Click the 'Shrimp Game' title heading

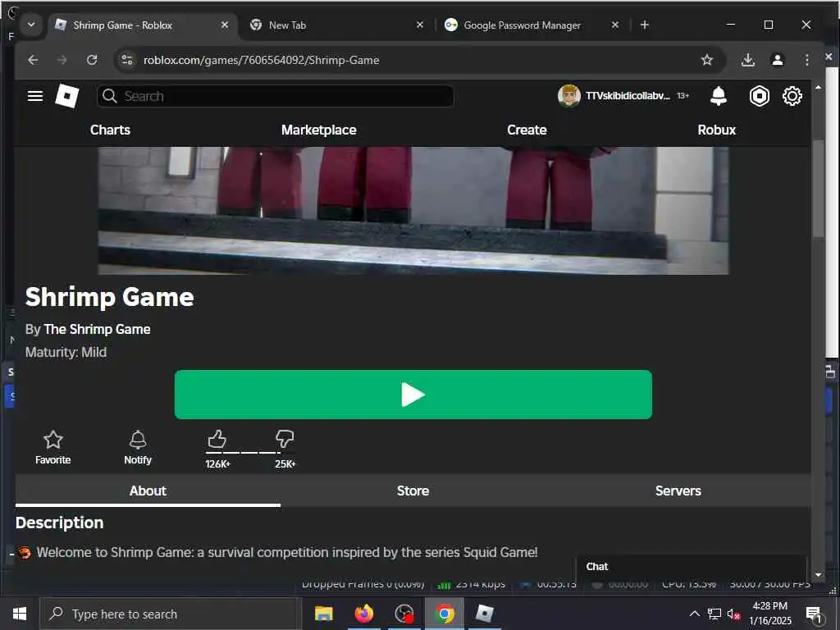click(109, 297)
